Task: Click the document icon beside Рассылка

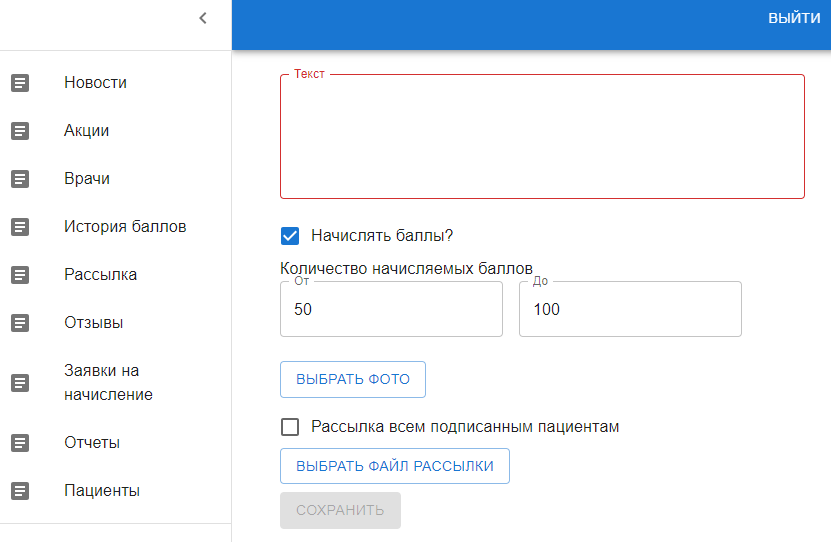Action: [20, 275]
